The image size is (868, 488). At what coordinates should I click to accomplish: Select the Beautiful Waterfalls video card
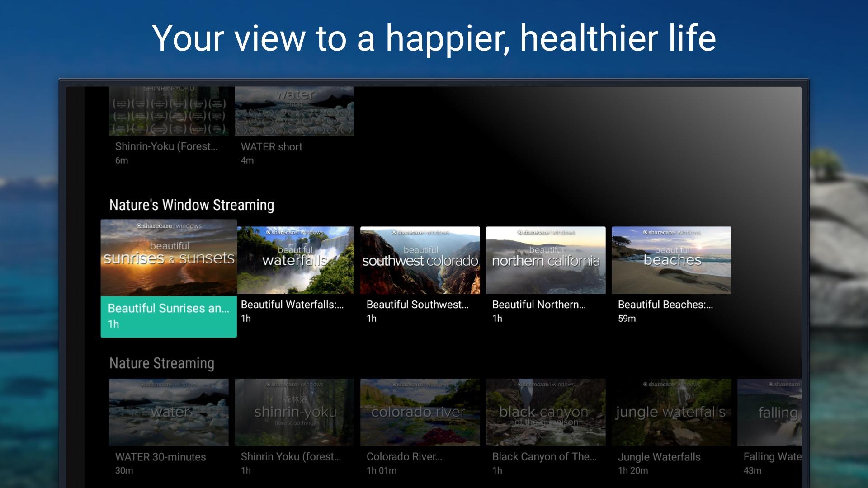click(295, 260)
